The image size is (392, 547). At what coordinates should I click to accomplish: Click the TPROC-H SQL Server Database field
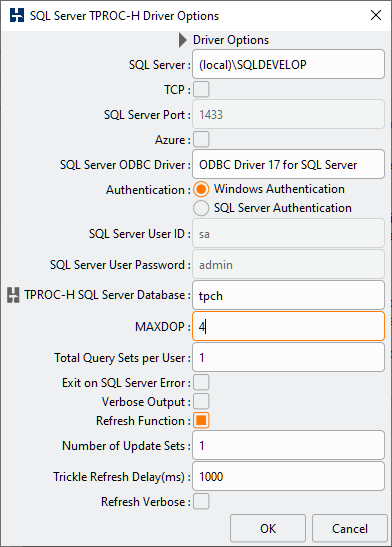[288, 295]
